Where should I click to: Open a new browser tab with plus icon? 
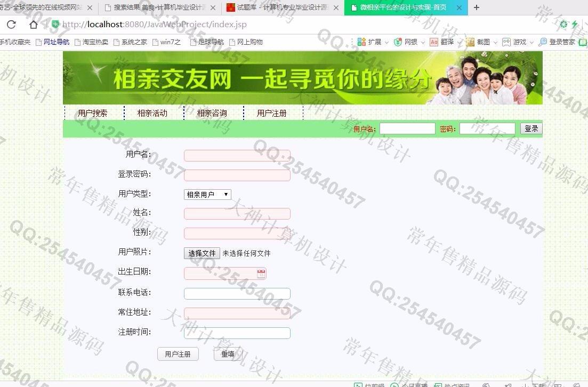click(477, 7)
